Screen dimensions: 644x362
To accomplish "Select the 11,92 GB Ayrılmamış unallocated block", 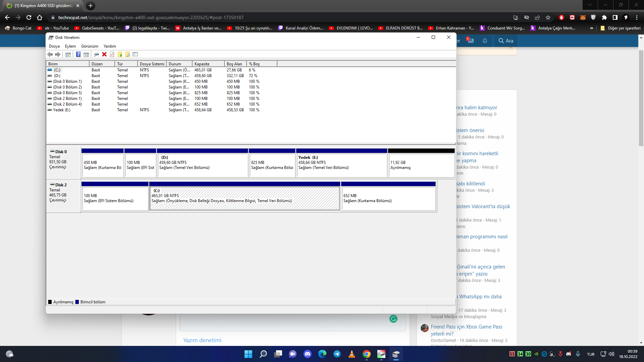I will pyautogui.click(x=421, y=163).
